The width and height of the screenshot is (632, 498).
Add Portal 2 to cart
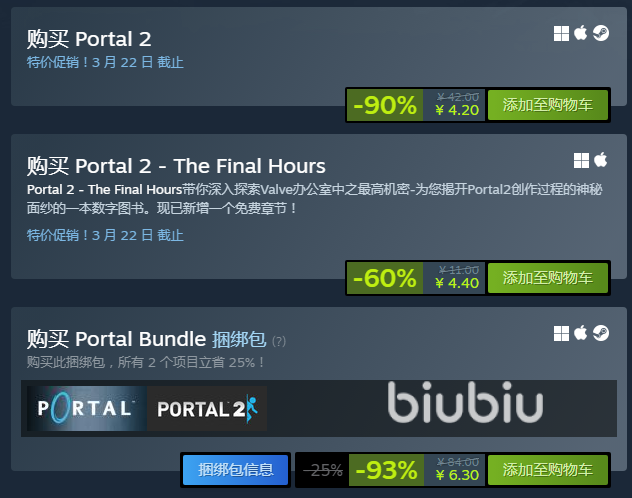click(x=547, y=105)
